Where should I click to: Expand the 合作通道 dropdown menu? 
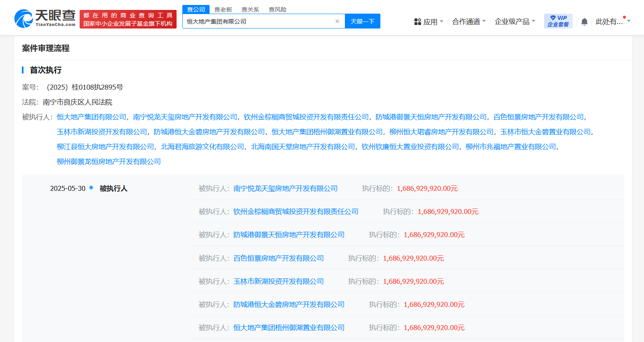tap(469, 21)
